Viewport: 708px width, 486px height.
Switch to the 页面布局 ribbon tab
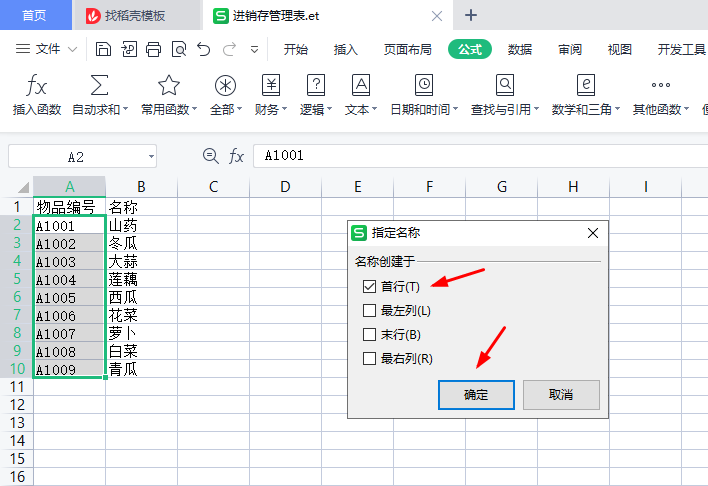[408, 49]
